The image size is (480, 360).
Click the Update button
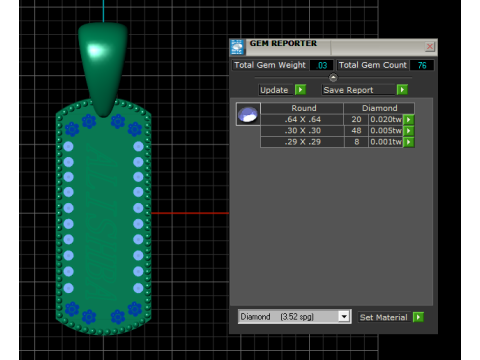[275, 90]
